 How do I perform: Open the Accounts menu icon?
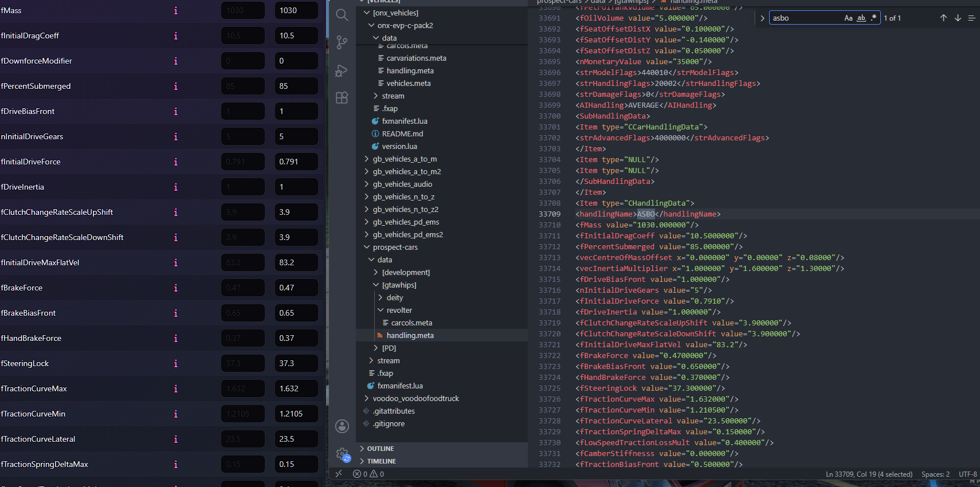342,426
